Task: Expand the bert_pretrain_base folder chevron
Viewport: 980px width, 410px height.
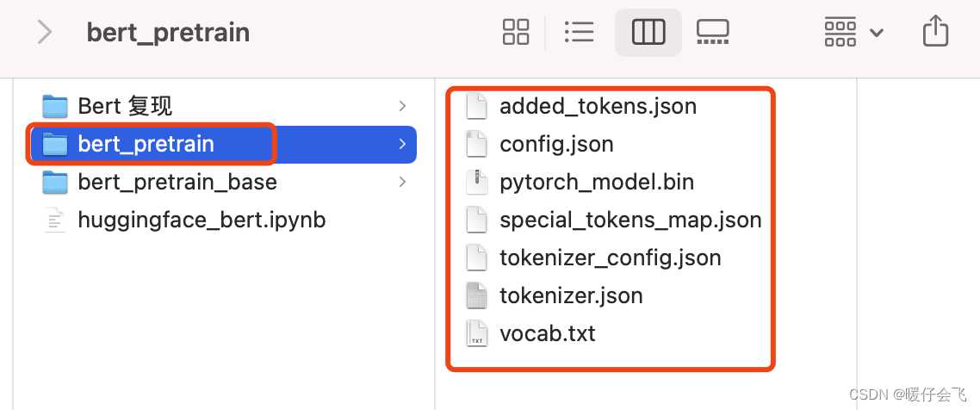Action: coord(402,182)
